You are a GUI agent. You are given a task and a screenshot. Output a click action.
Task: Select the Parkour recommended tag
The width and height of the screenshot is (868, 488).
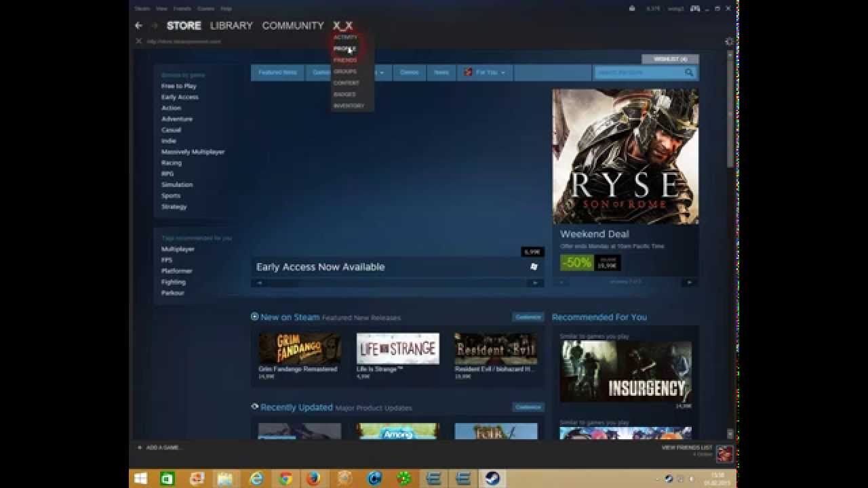click(173, 293)
